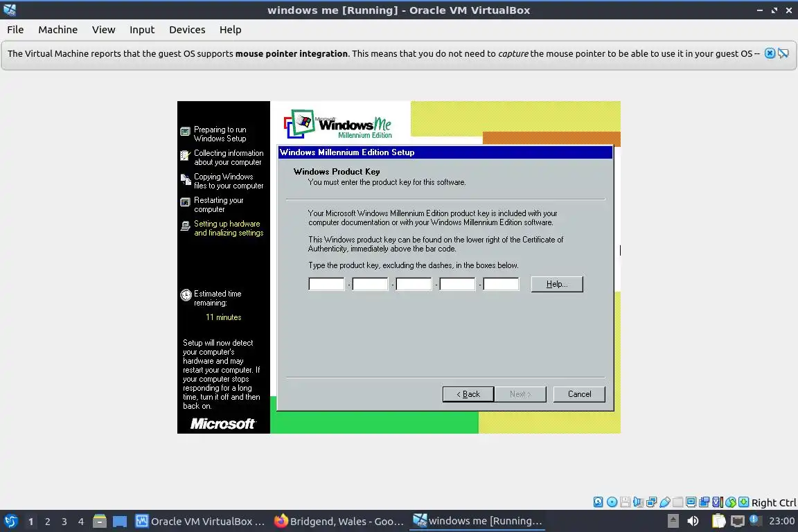Click the Windows Me logo image

pyautogui.click(x=338, y=124)
